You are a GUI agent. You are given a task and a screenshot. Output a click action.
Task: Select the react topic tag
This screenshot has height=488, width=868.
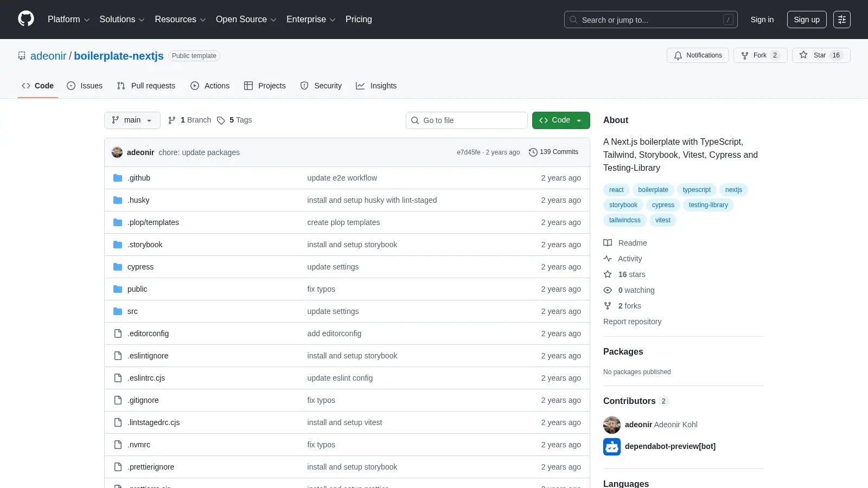(616, 190)
